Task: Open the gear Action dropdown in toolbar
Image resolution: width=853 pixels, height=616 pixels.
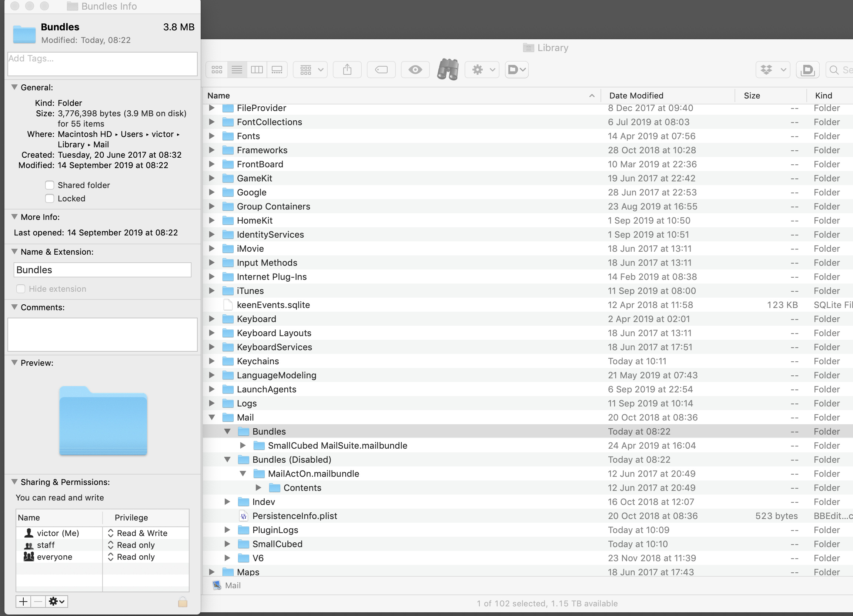Action: pos(482,70)
